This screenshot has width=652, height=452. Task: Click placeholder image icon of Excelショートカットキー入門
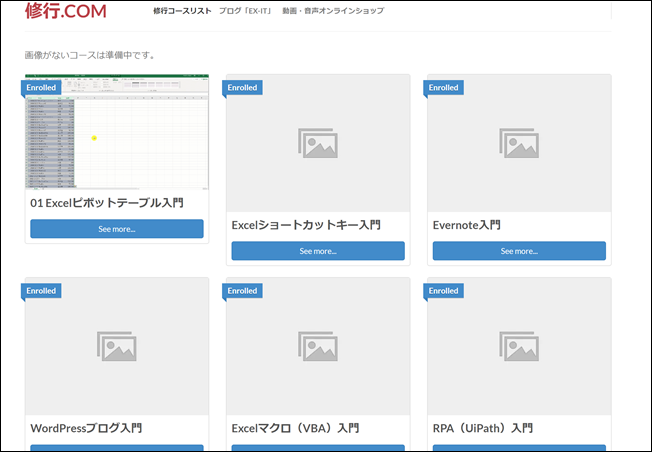point(318,143)
